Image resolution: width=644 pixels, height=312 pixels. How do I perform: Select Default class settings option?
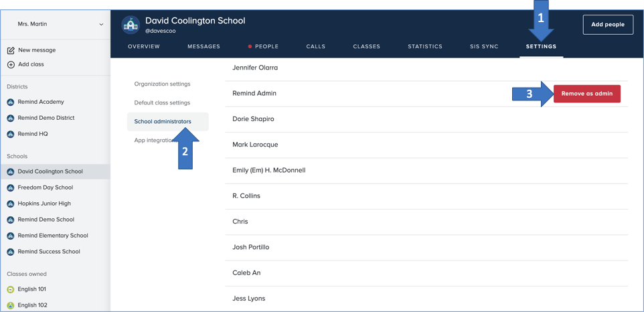pyautogui.click(x=162, y=103)
